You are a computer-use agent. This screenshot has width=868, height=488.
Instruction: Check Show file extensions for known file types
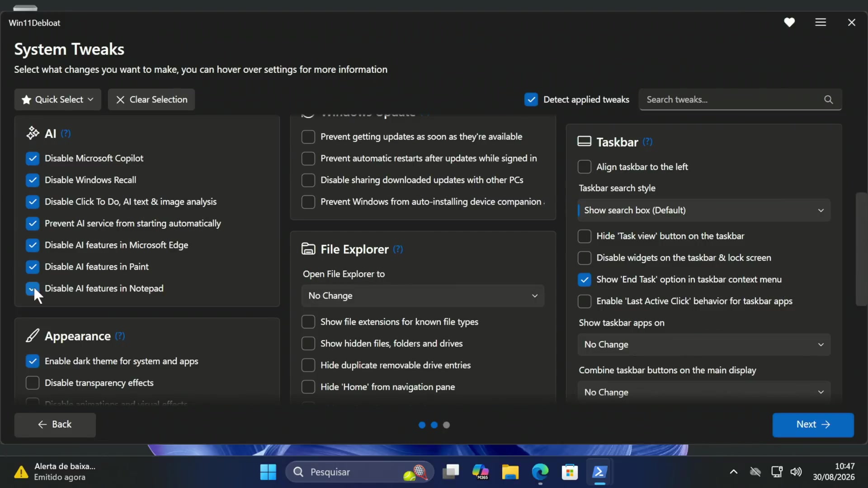point(308,322)
